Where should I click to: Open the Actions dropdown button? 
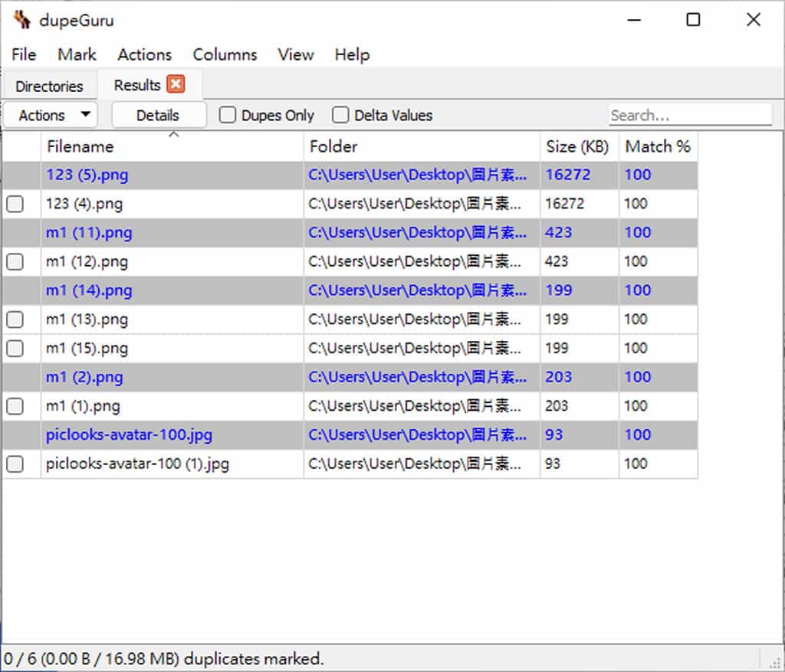coord(51,115)
